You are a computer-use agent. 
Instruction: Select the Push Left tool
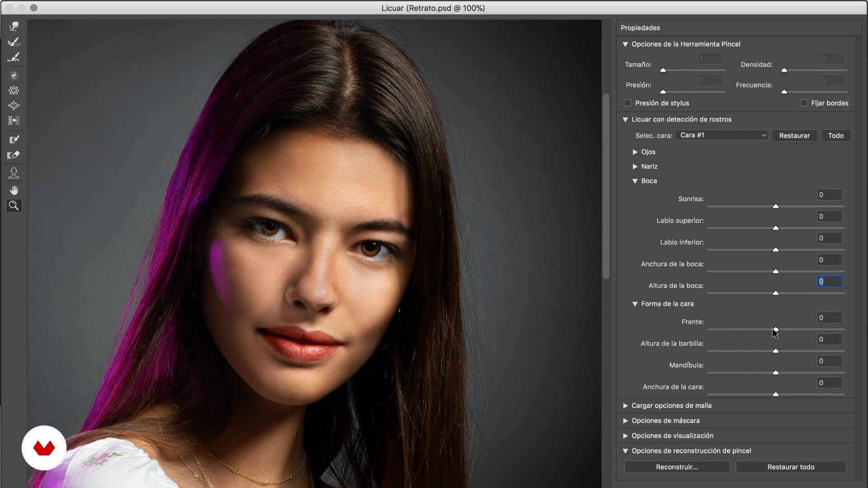click(x=14, y=121)
